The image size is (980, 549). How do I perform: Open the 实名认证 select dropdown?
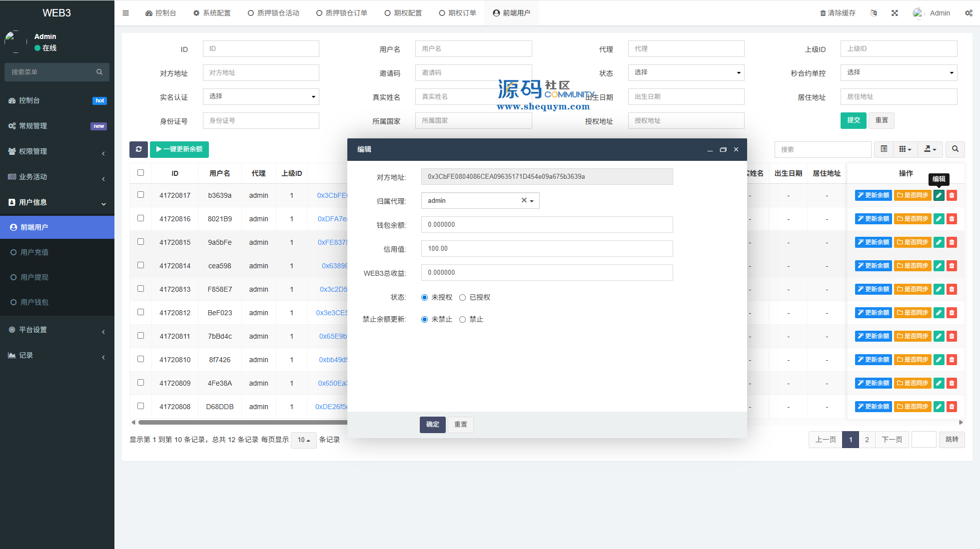(261, 96)
